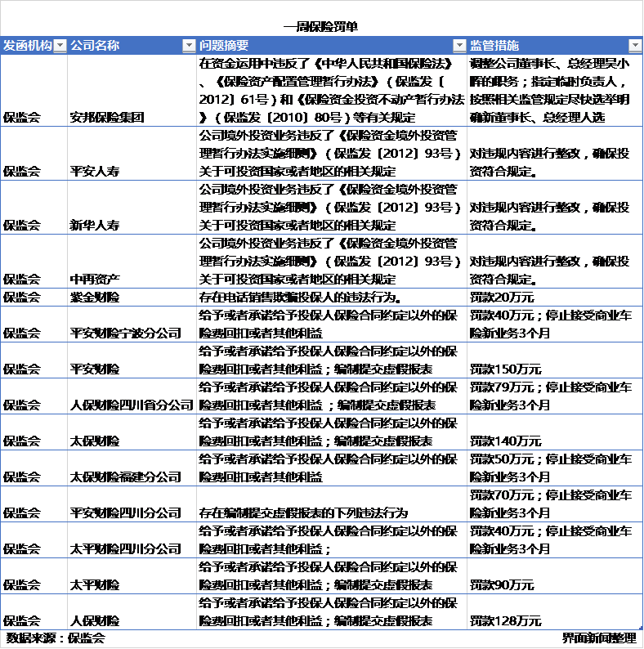
Task: Click the 问题摘要 header label
Action: point(224,46)
